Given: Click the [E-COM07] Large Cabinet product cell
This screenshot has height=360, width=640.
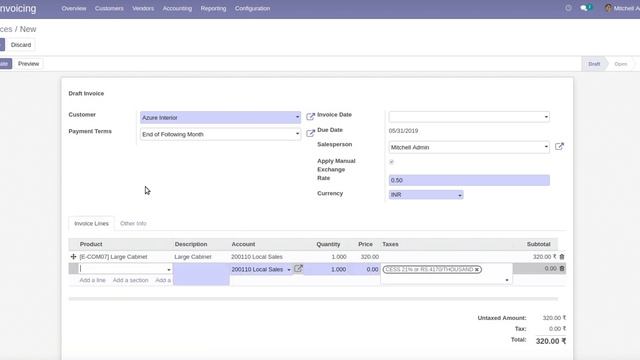Looking at the screenshot, I should (113, 257).
